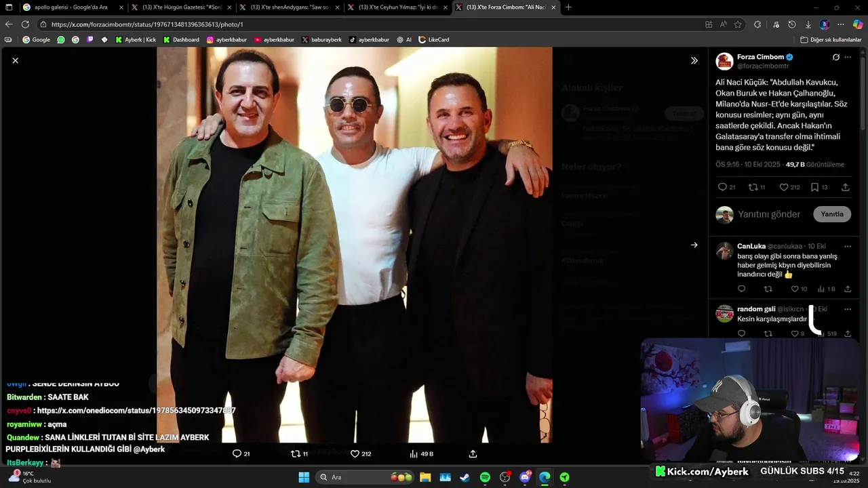
Task: Open Diğer sık kullanılanlar folder
Action: (x=831, y=40)
